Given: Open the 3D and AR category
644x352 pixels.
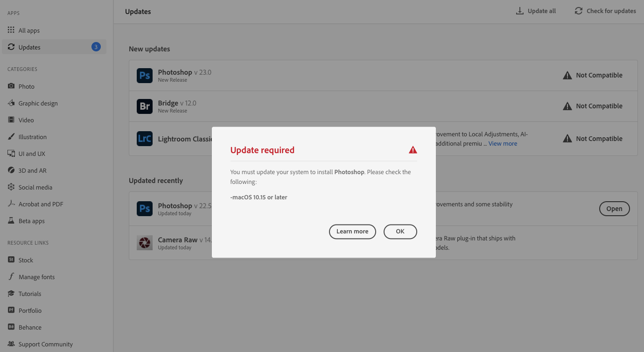Looking at the screenshot, I should pyautogui.click(x=27, y=170).
